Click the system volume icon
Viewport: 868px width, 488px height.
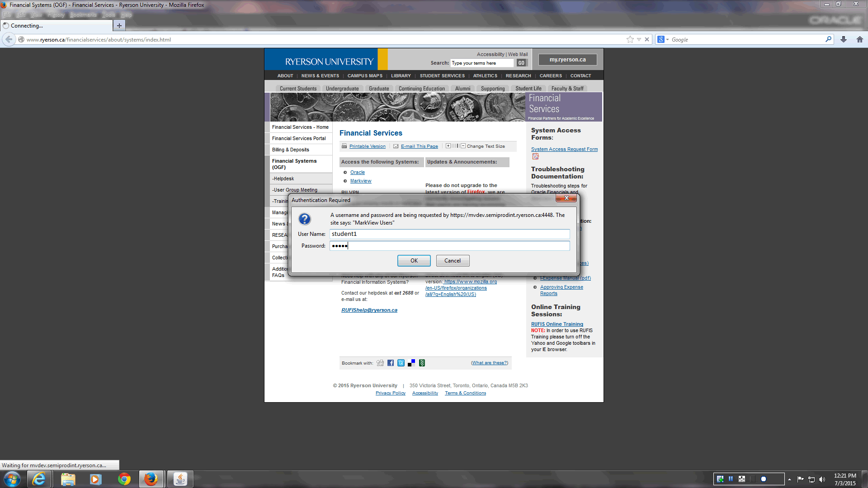pos(822,479)
